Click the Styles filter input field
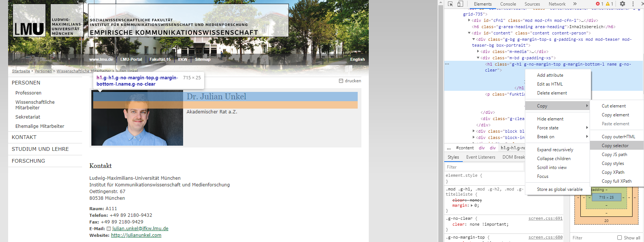The image size is (644, 242). point(484,167)
